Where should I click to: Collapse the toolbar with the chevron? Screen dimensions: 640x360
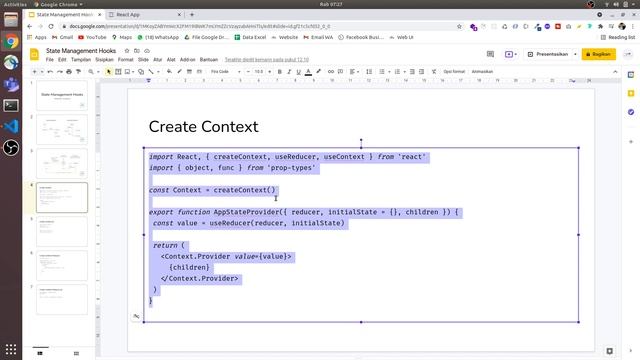pyautogui.click(x=615, y=72)
